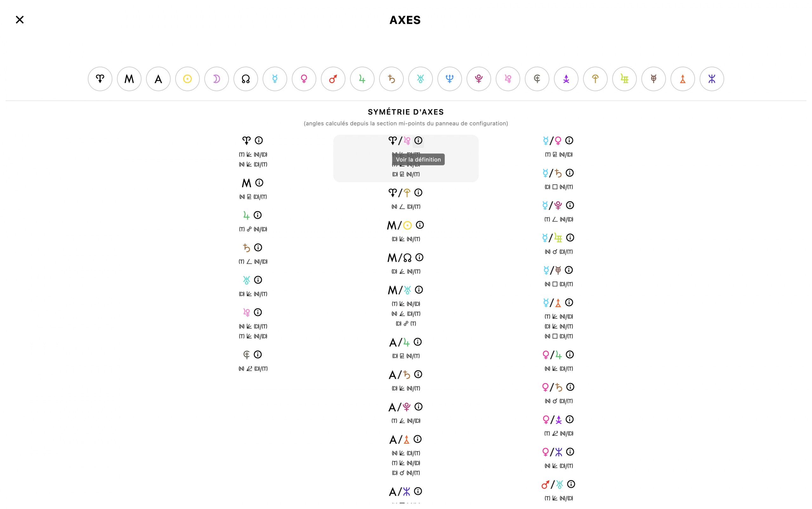Pick the Aries point circle in the top row
Image resolution: width=812 pixels, height=509 pixels.
coord(100,79)
